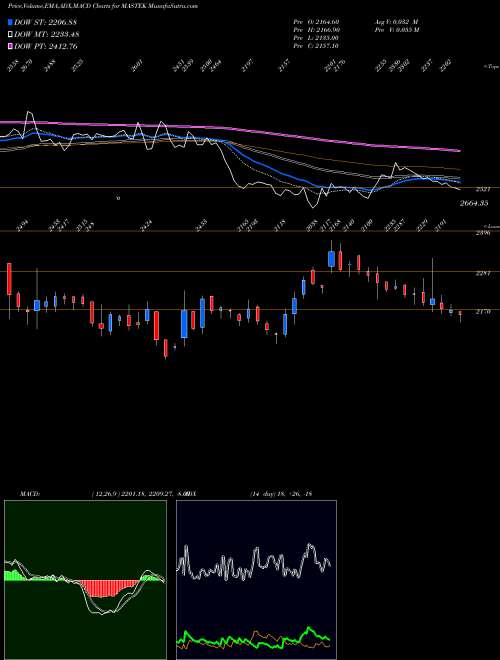This screenshot has height=660, width=500.
Task: Click the 'Pre H: 2166.90' high price value
Action: (x=316, y=30)
